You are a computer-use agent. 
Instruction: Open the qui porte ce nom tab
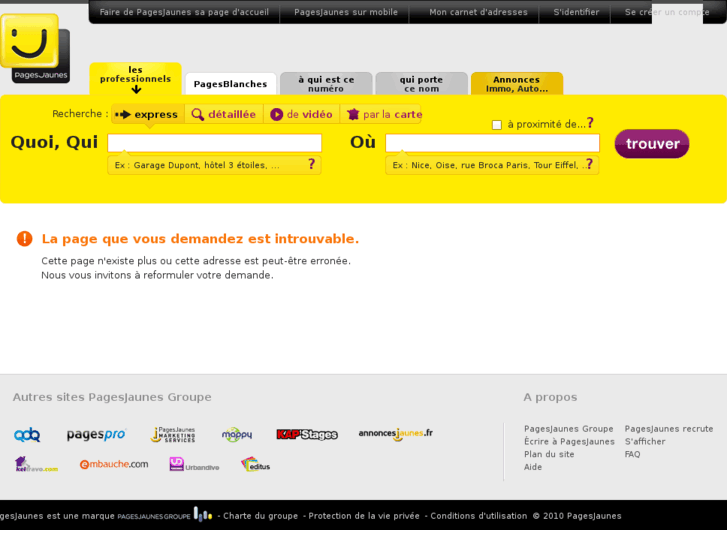pyautogui.click(x=421, y=84)
